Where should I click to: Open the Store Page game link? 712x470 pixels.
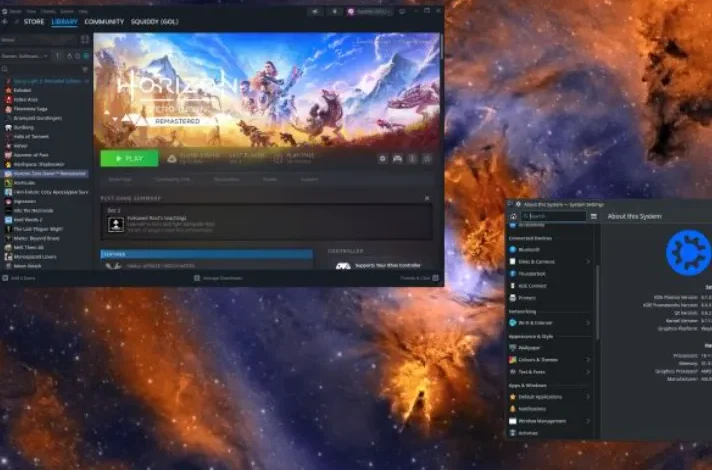(x=120, y=179)
